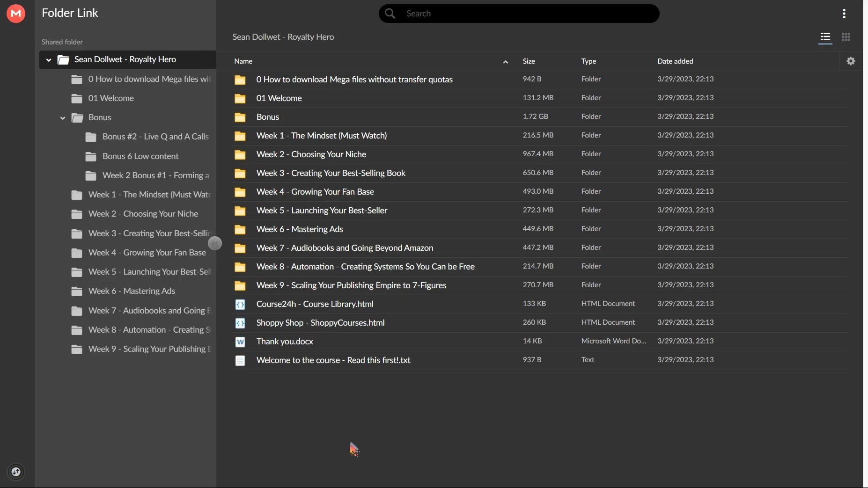The height and width of the screenshot is (488, 868).
Task: Select Bonus #2 - Live Q and A Calls in tree
Action: 155,137
